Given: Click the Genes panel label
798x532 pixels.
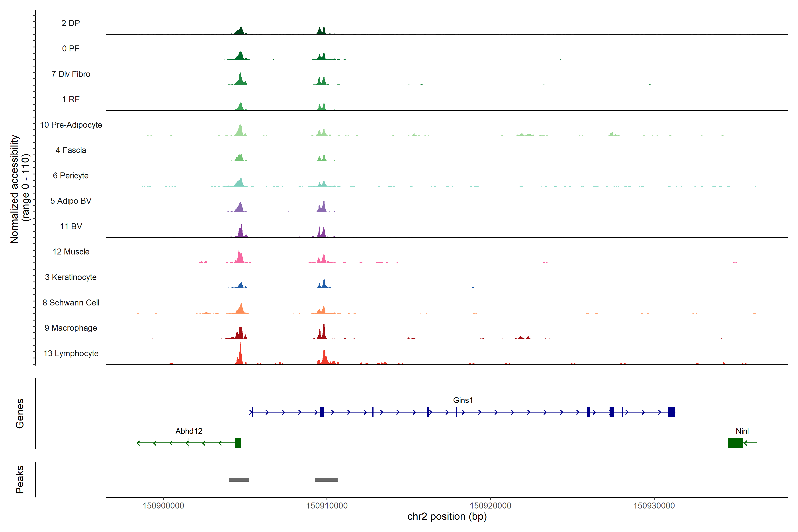Looking at the screenshot, I should pos(20,414).
